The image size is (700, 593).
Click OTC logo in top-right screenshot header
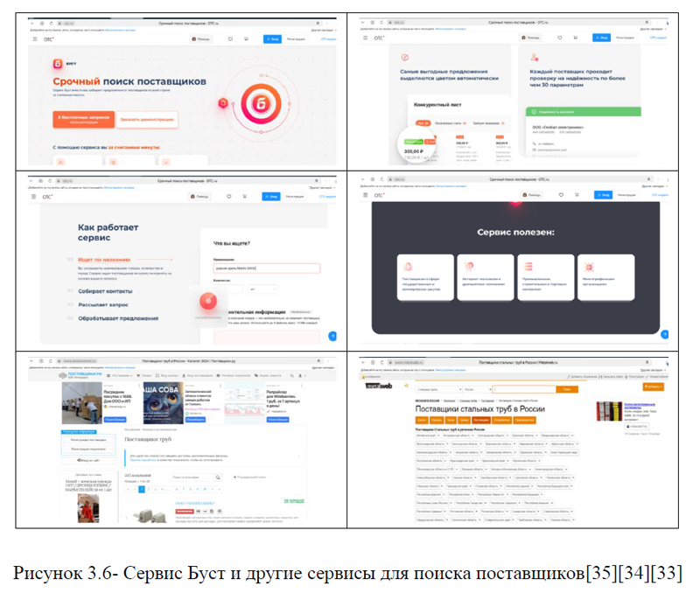click(x=379, y=38)
